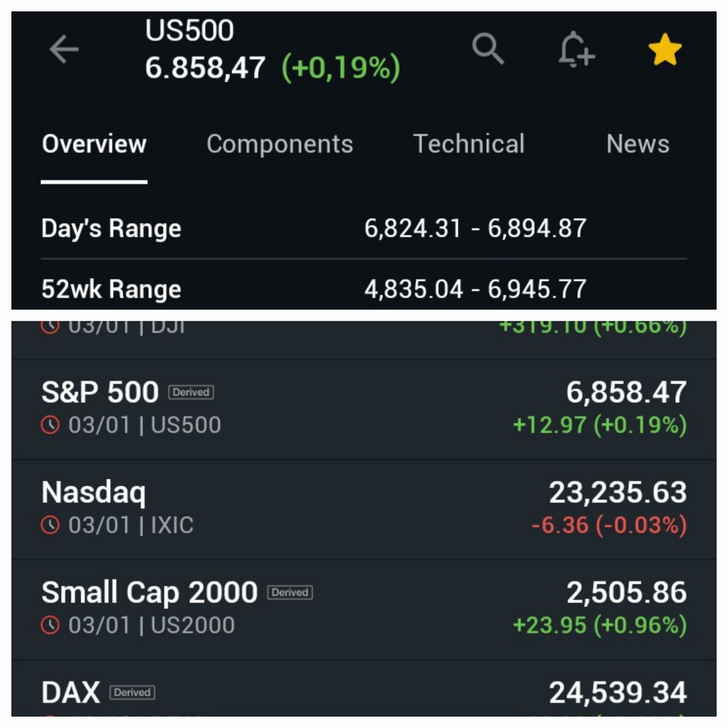Toggle the yellow favorite star
The image size is (728, 728).
pyautogui.click(x=665, y=50)
